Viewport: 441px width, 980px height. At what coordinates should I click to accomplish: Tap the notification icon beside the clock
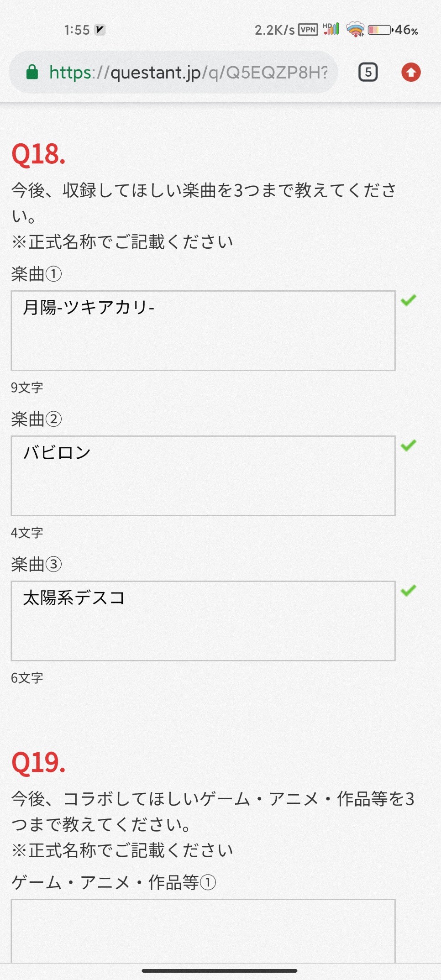pos(100,30)
